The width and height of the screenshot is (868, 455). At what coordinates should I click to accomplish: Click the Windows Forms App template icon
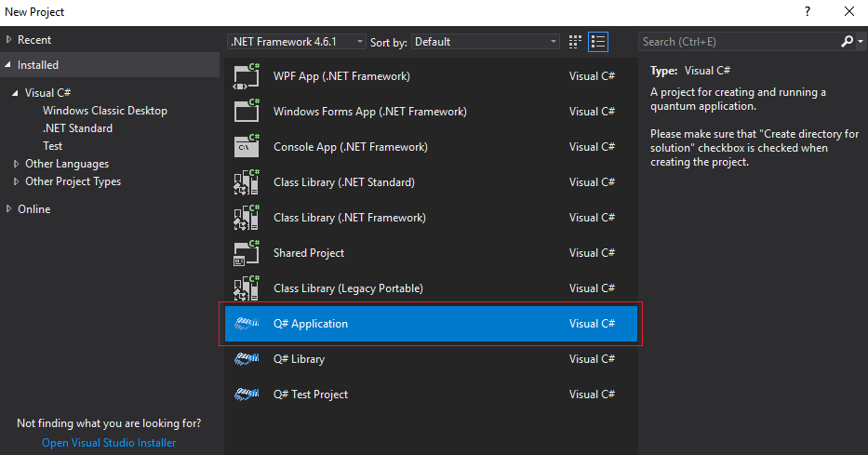[247, 112]
